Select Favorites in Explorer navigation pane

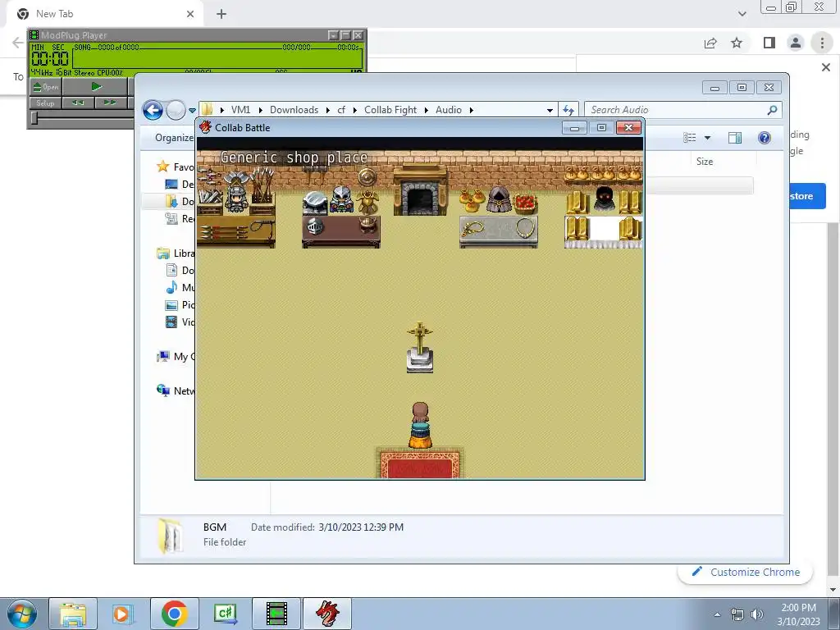pyautogui.click(x=176, y=167)
